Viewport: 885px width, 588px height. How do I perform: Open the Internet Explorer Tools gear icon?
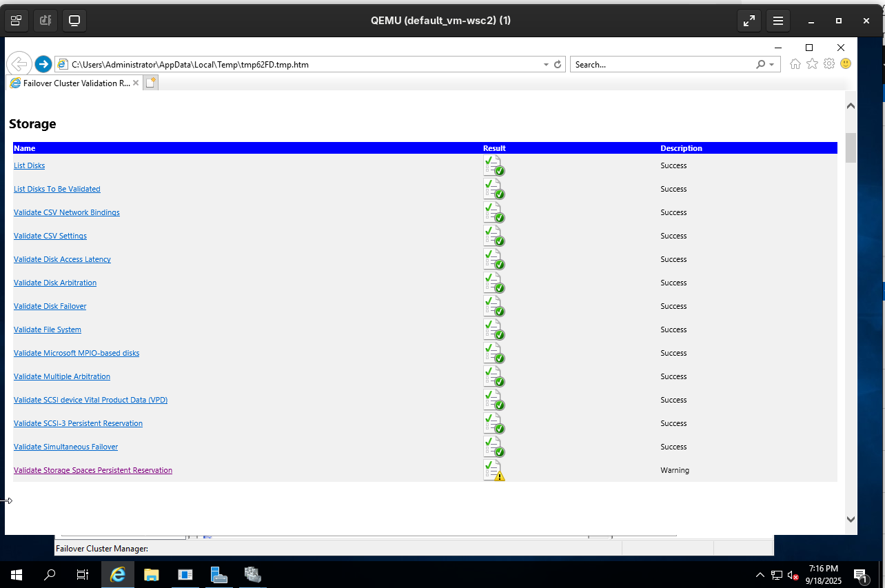pyautogui.click(x=829, y=64)
